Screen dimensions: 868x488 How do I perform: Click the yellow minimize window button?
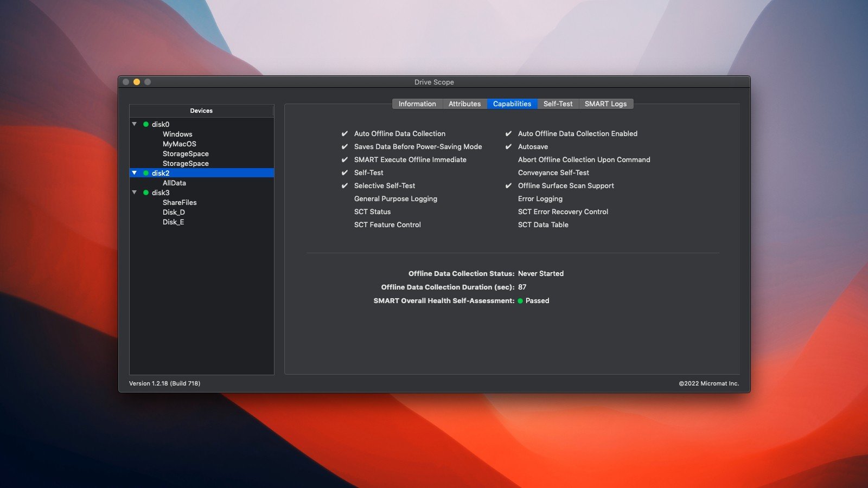tap(137, 82)
